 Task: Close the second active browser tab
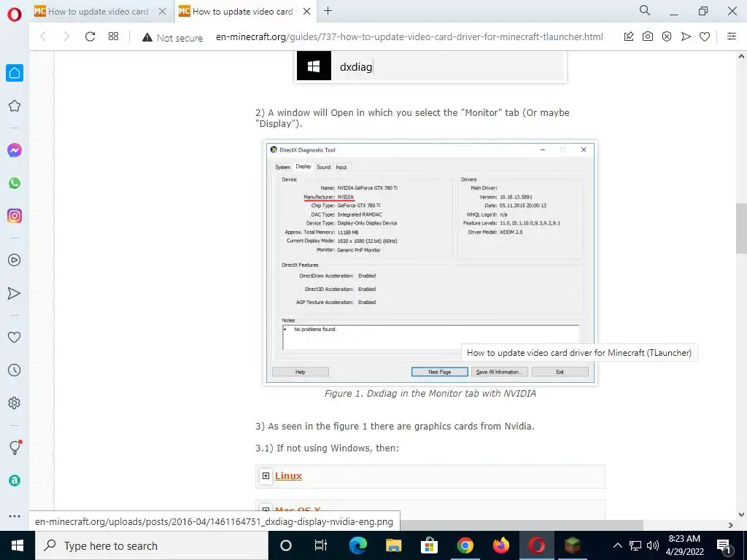pyautogui.click(x=307, y=12)
